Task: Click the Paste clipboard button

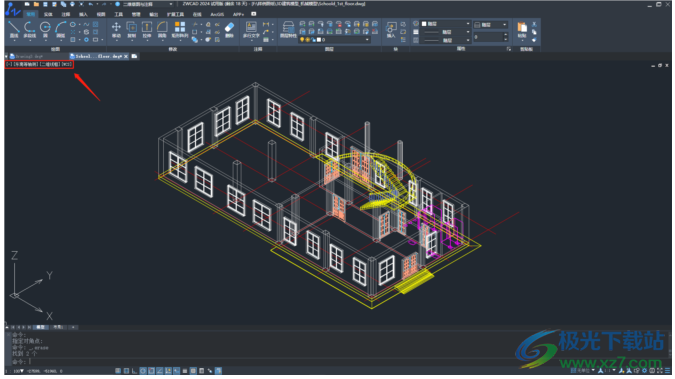Action: click(522, 30)
